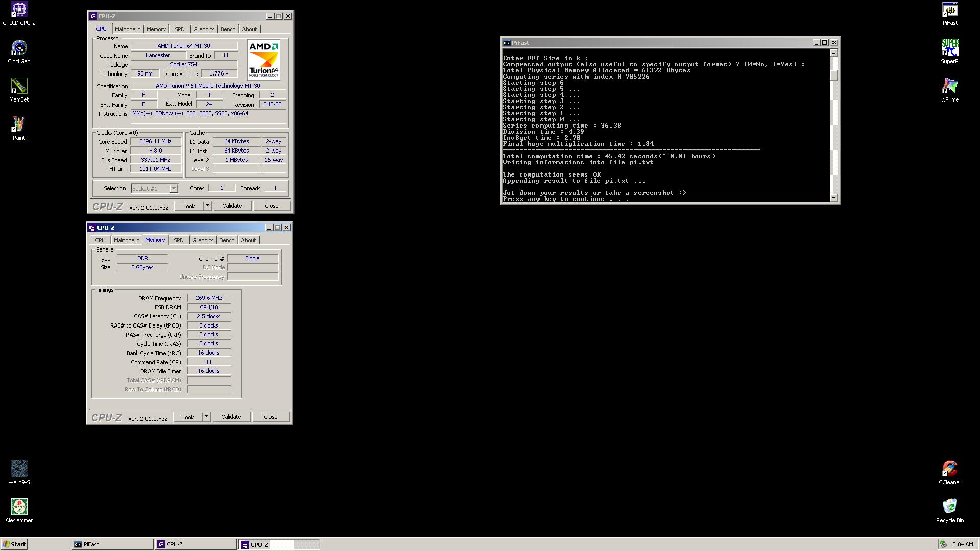Click Tools button in upper CPU-Z window
Image resolution: width=980 pixels, height=551 pixels.
(x=189, y=206)
